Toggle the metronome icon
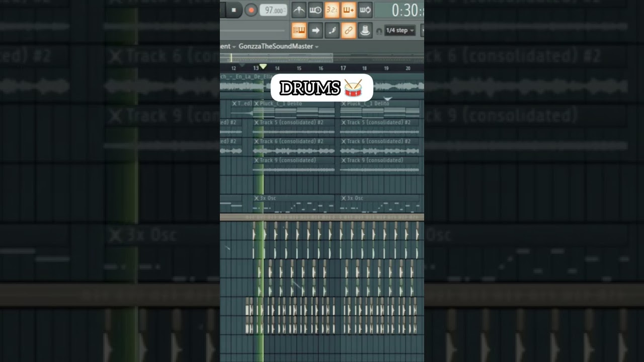 (299, 10)
